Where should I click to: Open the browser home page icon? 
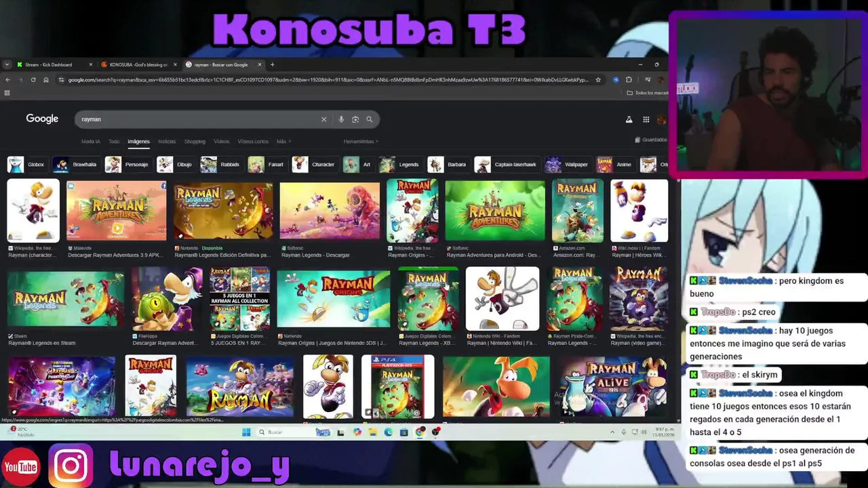[46, 80]
